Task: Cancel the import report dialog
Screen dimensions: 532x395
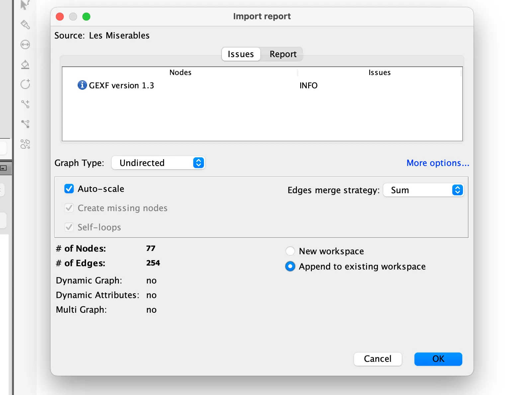Action: coord(378,359)
